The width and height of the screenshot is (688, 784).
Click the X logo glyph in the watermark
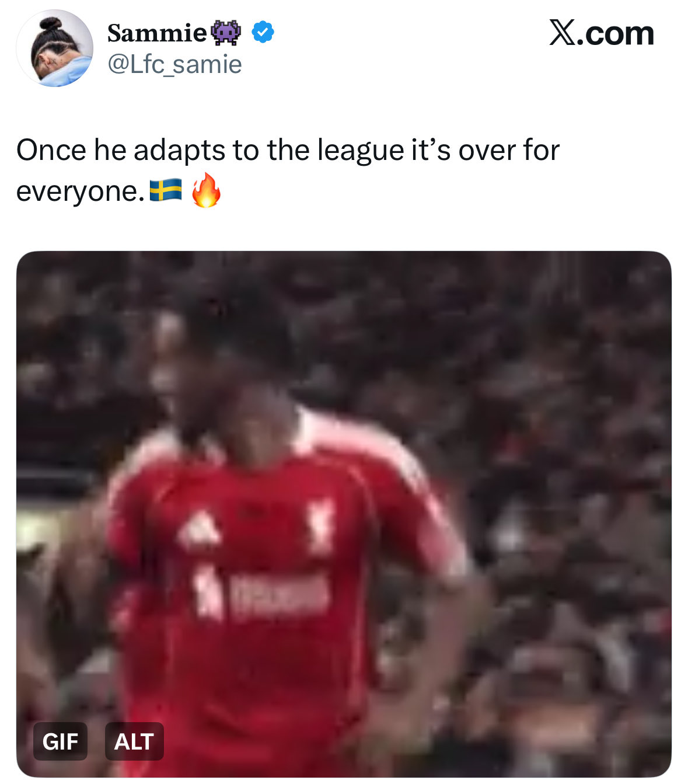562,33
